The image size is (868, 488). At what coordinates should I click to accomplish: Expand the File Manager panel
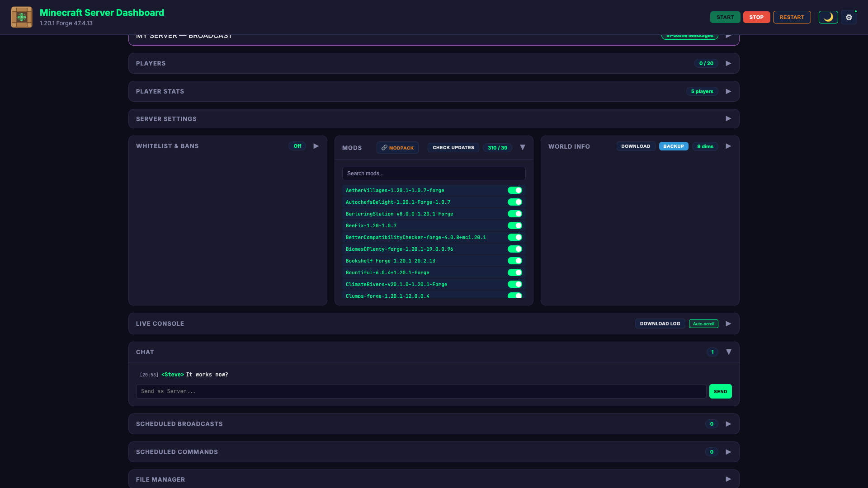pyautogui.click(x=728, y=479)
